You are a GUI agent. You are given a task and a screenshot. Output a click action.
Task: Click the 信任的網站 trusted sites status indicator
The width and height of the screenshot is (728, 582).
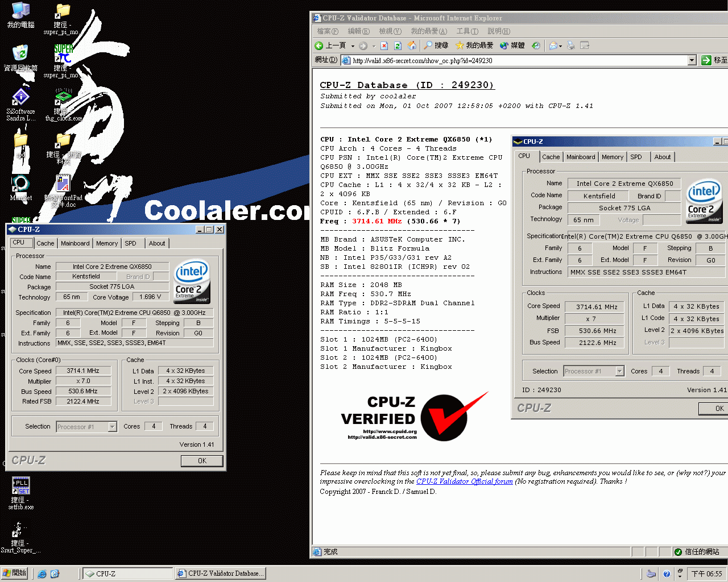coord(697,552)
